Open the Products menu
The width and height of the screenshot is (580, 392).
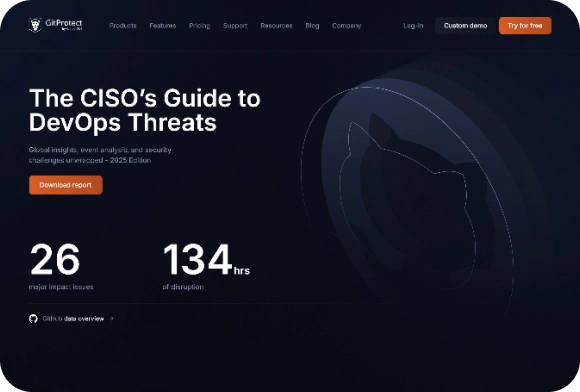point(123,26)
